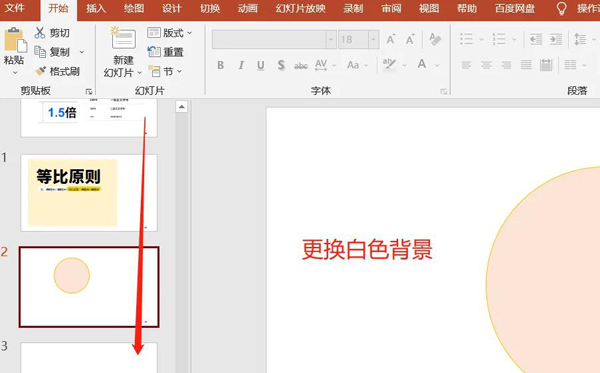The image size is (600, 373).
Task: Click the Increase Font Size icon
Action: (x=390, y=39)
